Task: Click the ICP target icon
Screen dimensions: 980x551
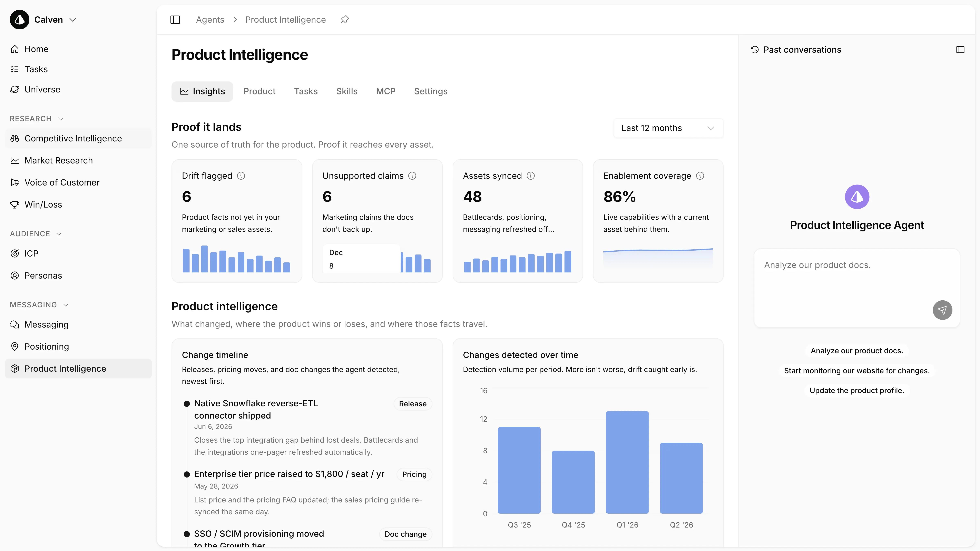Action: pos(15,254)
